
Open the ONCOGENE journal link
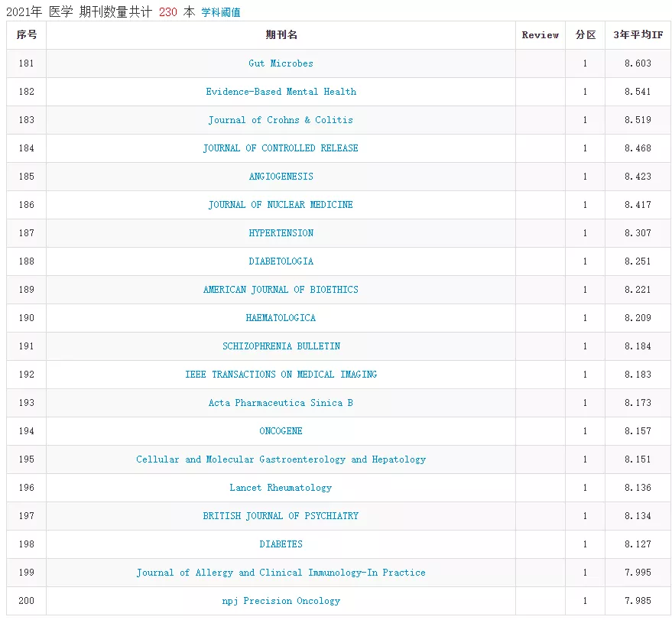tap(281, 431)
